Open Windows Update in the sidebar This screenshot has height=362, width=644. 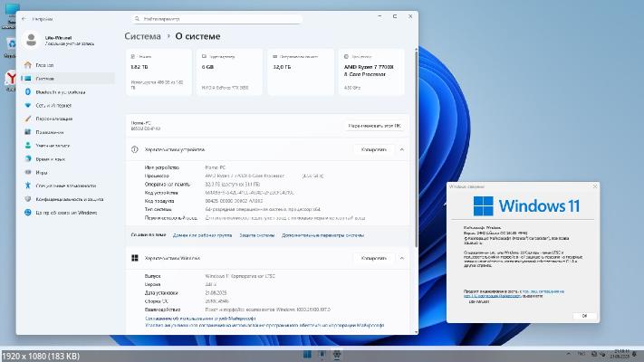click(x=65, y=213)
